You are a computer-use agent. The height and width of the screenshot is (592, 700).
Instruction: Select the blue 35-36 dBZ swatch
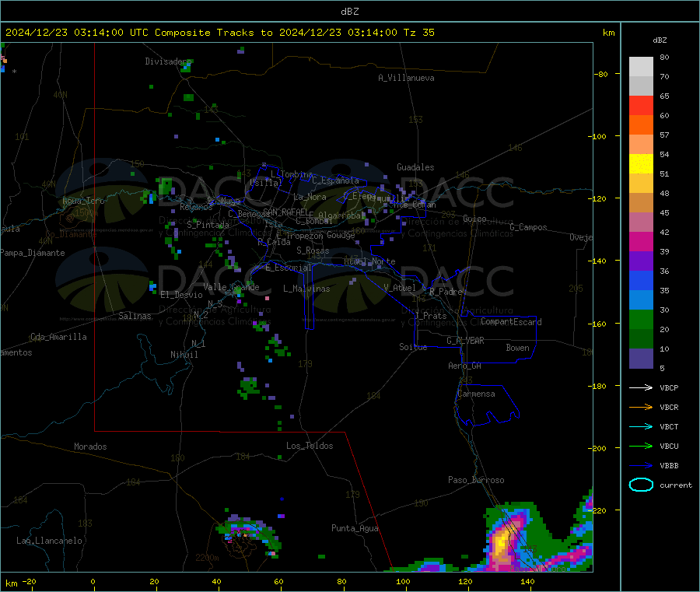[641, 280]
